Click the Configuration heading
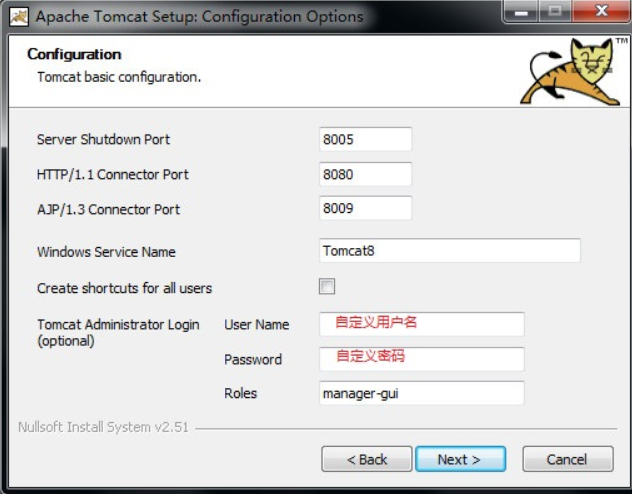The image size is (632, 494). coord(74,54)
